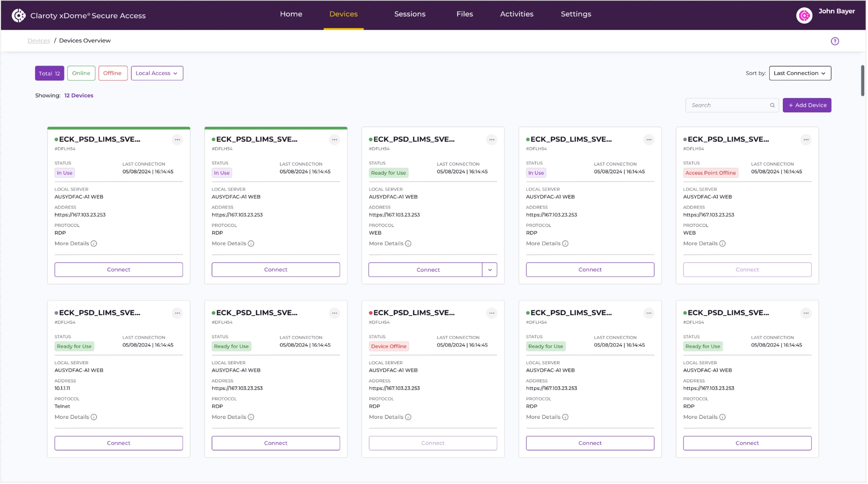Select the Total 12 filter

click(x=50, y=73)
